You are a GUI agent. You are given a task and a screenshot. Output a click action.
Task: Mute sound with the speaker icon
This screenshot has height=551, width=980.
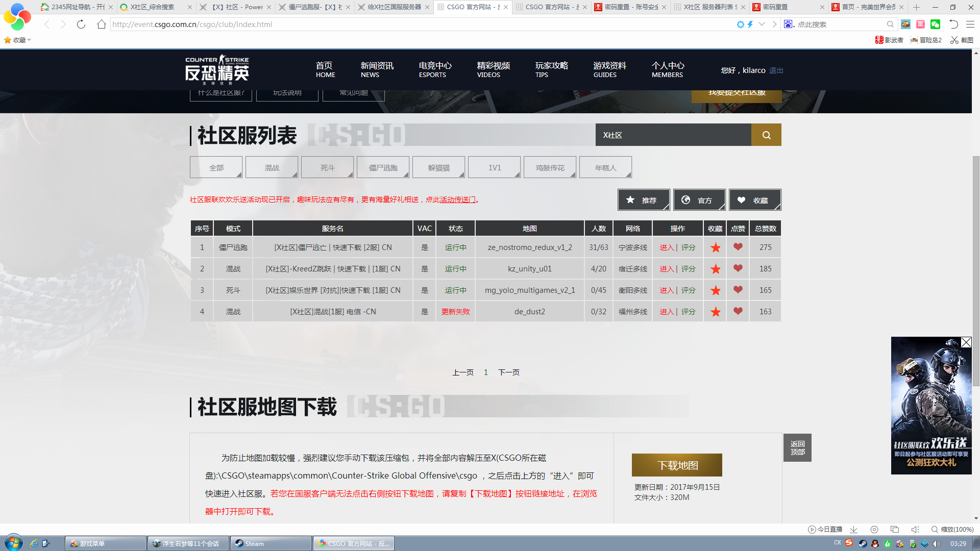(915, 530)
